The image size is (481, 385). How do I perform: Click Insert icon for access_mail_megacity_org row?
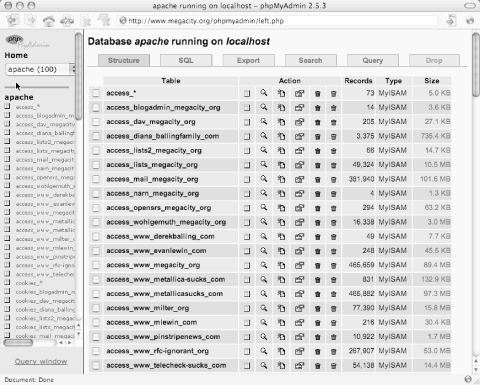(x=281, y=179)
